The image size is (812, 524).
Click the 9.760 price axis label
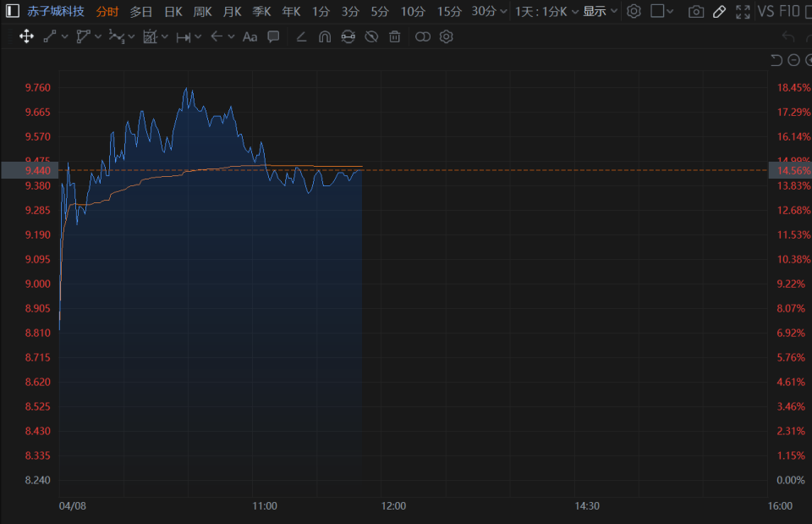38,87
